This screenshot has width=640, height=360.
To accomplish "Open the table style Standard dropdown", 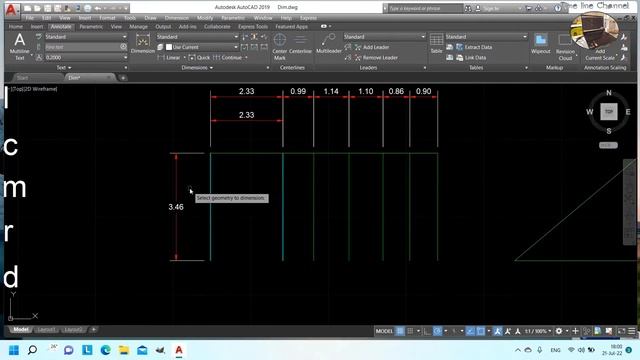I will [x=487, y=37].
